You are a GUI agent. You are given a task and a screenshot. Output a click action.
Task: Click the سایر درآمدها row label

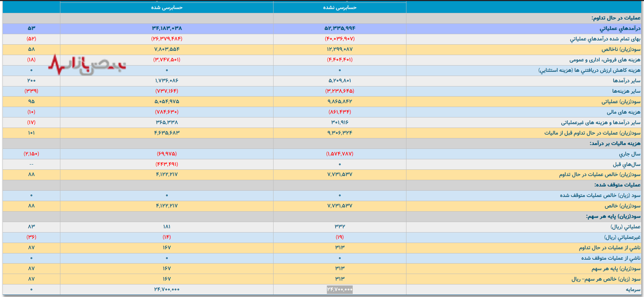coord(626,81)
